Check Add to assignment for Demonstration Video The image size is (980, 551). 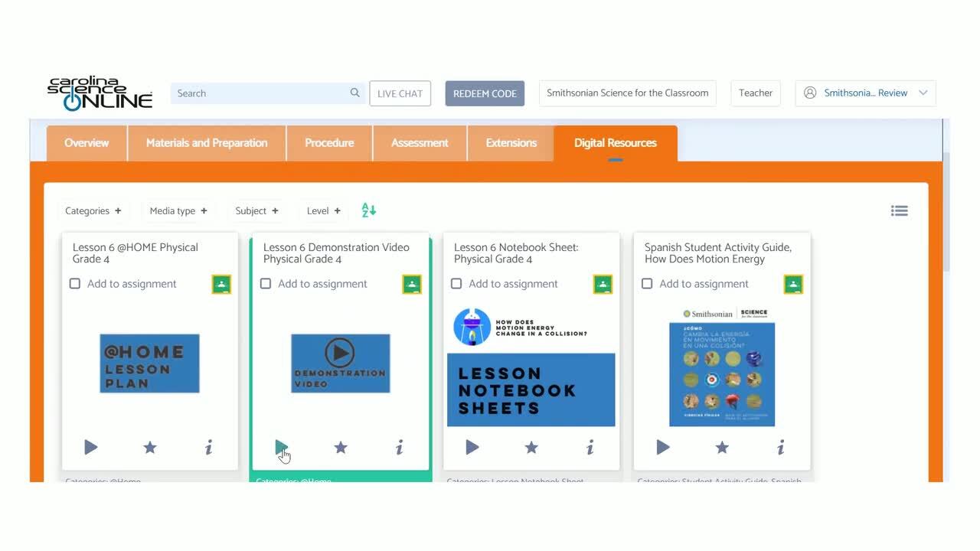point(266,284)
